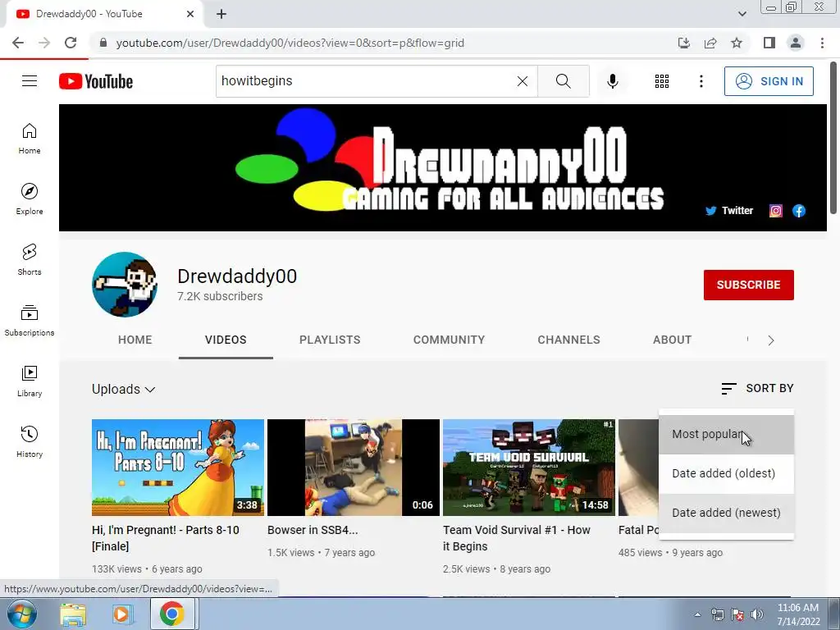
Task: Open Shorts in the sidebar
Action: (x=30, y=260)
